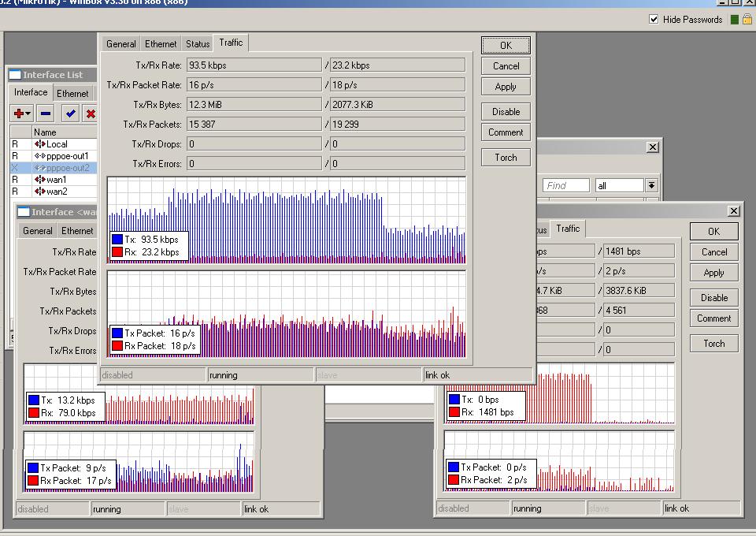This screenshot has height=536, width=756.
Task: Click the Find search field
Action: [x=565, y=186]
